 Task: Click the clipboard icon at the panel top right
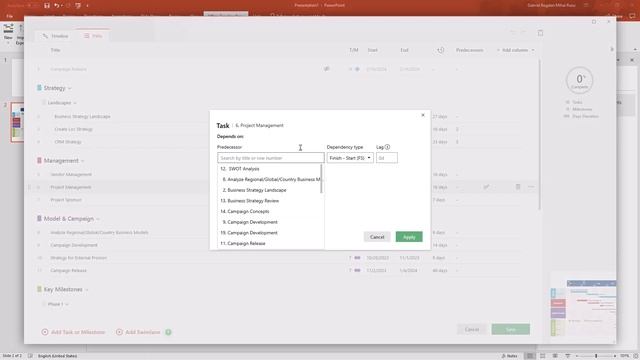point(540,33)
